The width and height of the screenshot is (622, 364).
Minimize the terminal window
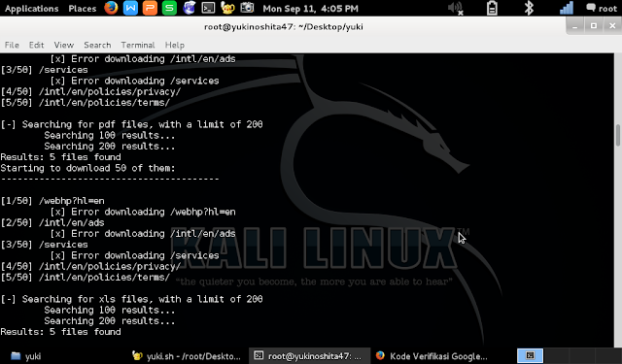(x=574, y=26)
